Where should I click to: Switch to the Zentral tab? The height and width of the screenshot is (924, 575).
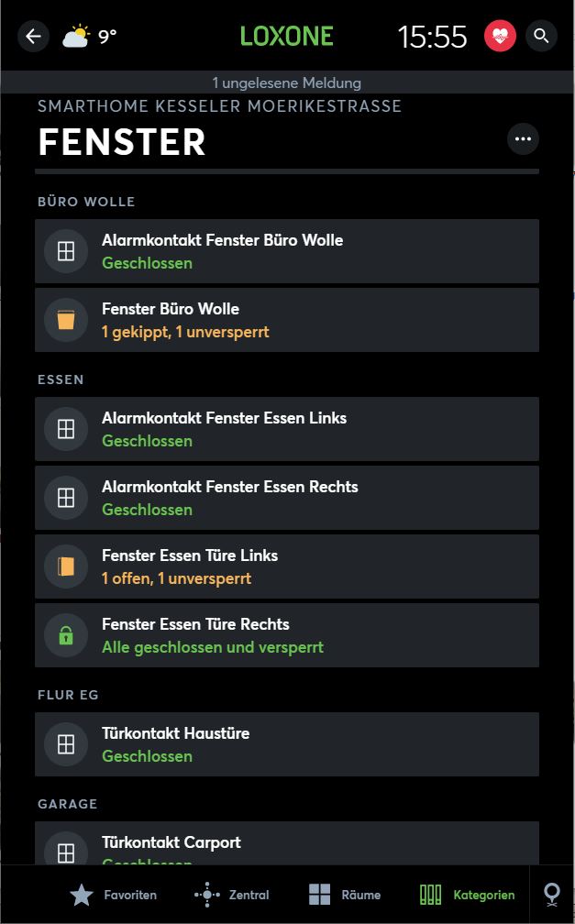pyautogui.click(x=232, y=895)
